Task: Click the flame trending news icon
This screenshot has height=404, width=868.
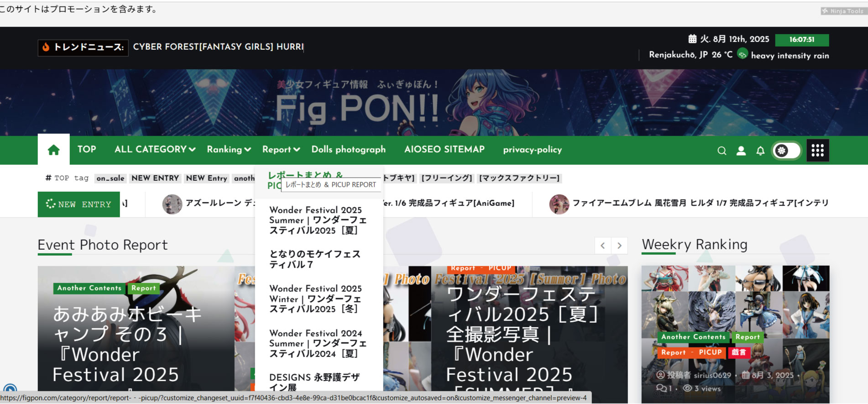Action: 46,47
